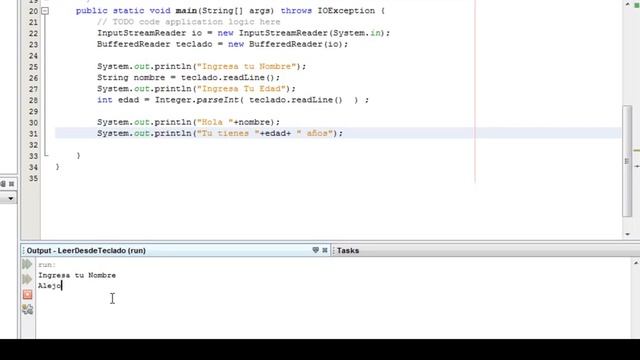
Task: Click the editor scrollbar up arrow
Action: pyautogui.click(x=627, y=4)
